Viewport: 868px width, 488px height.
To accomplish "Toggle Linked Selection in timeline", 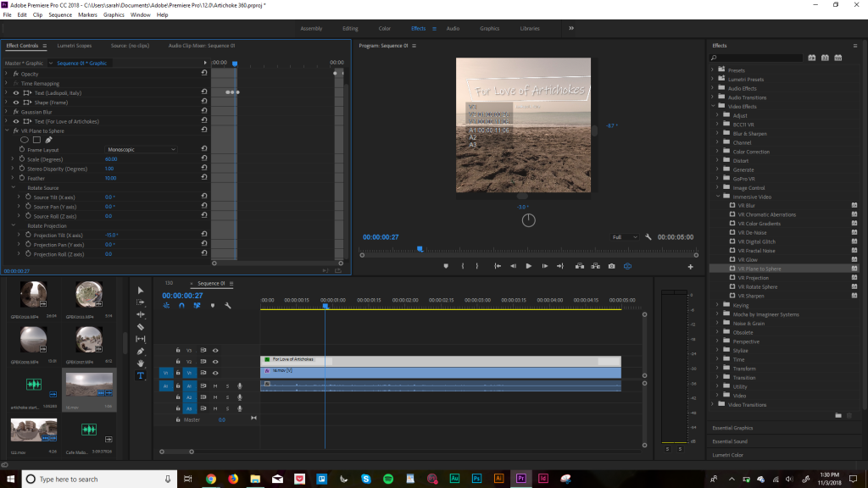I will (x=197, y=305).
